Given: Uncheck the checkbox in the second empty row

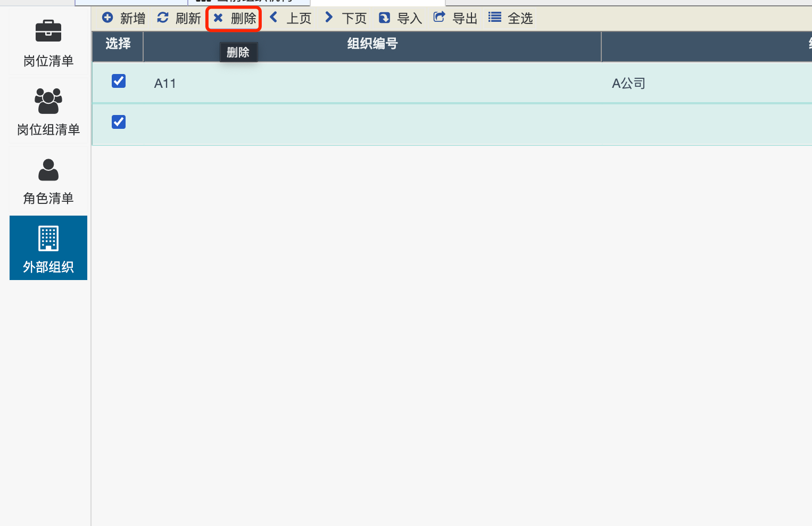Looking at the screenshot, I should click(x=119, y=122).
